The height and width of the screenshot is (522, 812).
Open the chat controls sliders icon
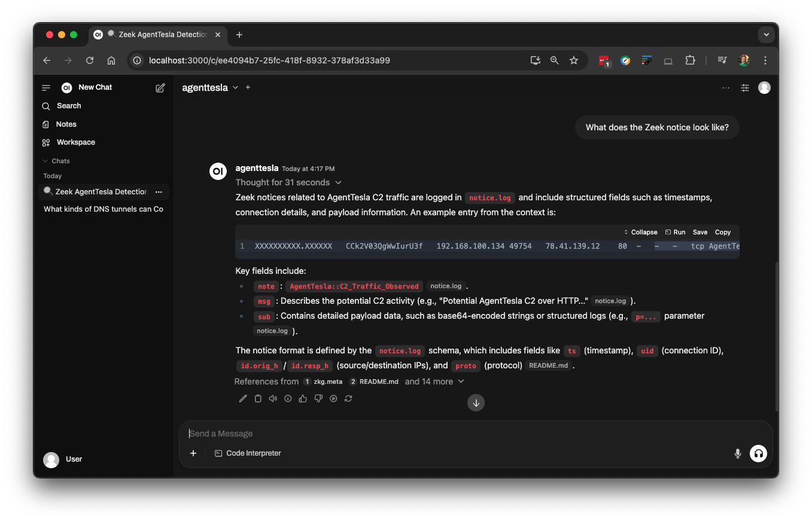coord(745,88)
